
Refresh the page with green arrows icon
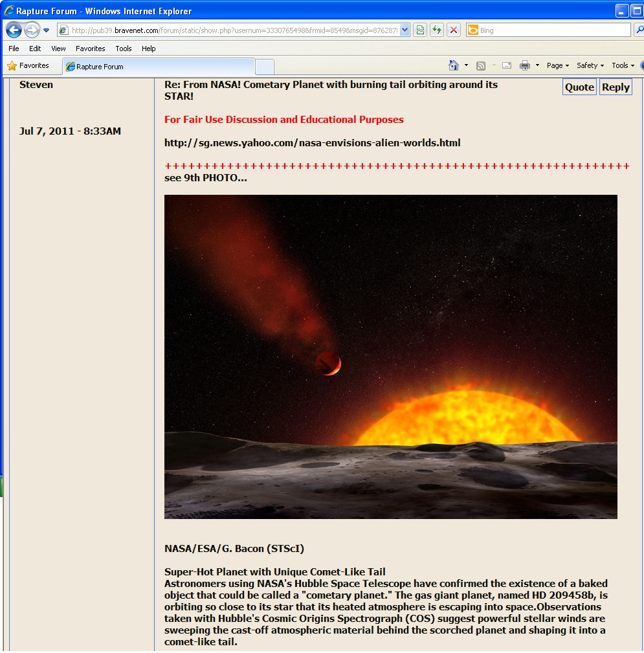[436, 30]
